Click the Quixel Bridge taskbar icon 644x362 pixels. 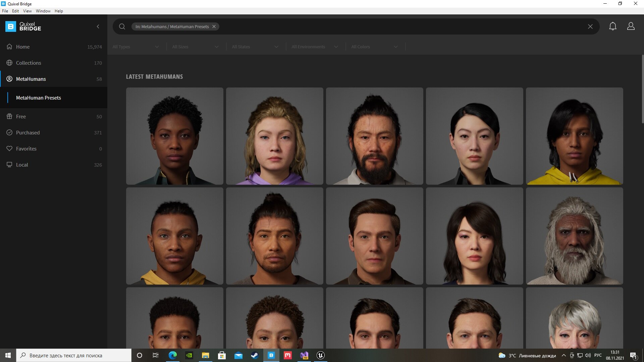[271, 355]
